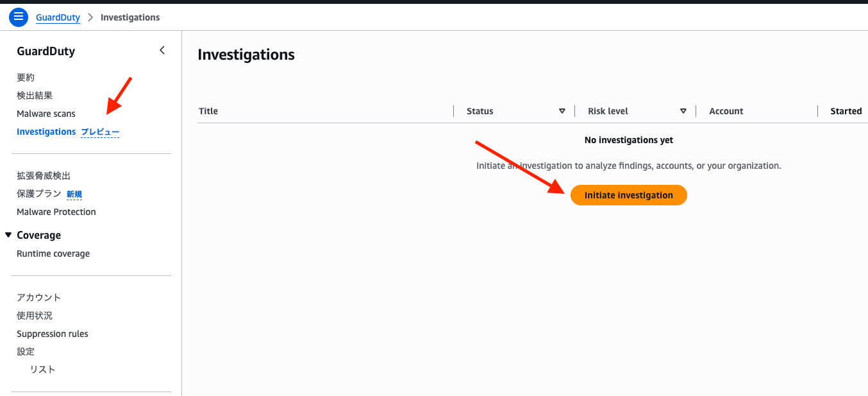The image size is (868, 396).
Task: Collapse the GuardDuty sidebar with chevron
Action: [x=162, y=50]
